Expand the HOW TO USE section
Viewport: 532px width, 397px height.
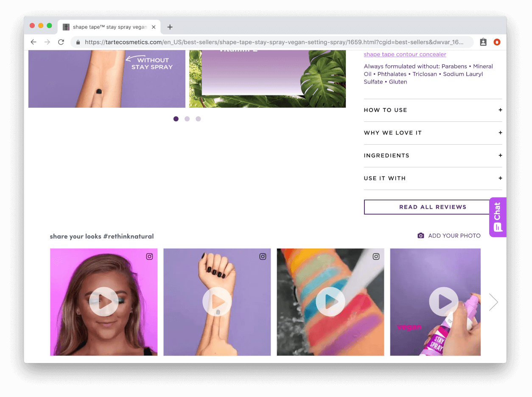(433, 110)
